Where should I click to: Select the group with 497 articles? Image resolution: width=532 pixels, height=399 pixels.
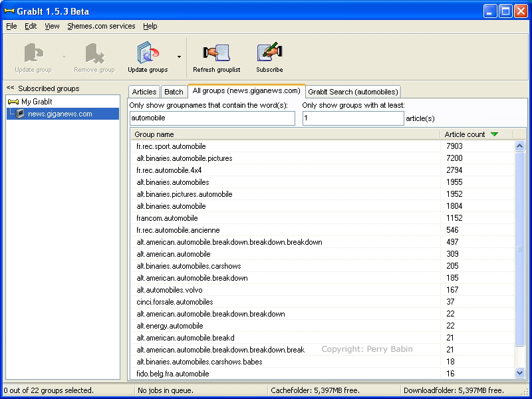coord(323,242)
